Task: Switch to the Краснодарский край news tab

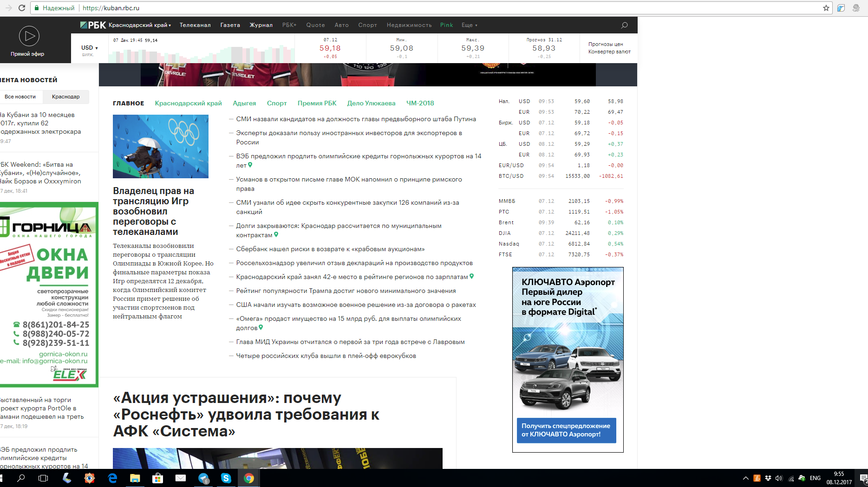Action: pyautogui.click(x=189, y=103)
